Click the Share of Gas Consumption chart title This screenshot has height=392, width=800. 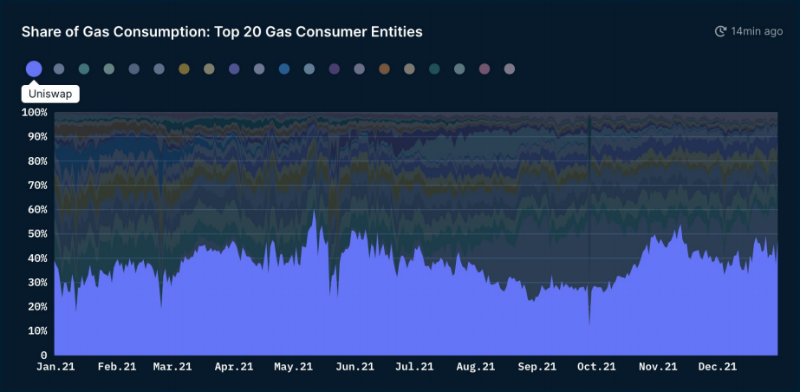(x=222, y=32)
